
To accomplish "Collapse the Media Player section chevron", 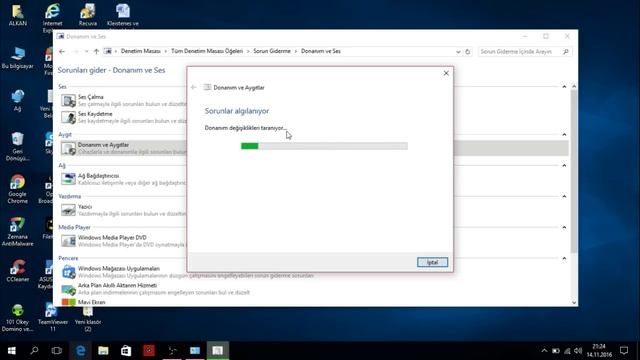I will click(x=564, y=227).
